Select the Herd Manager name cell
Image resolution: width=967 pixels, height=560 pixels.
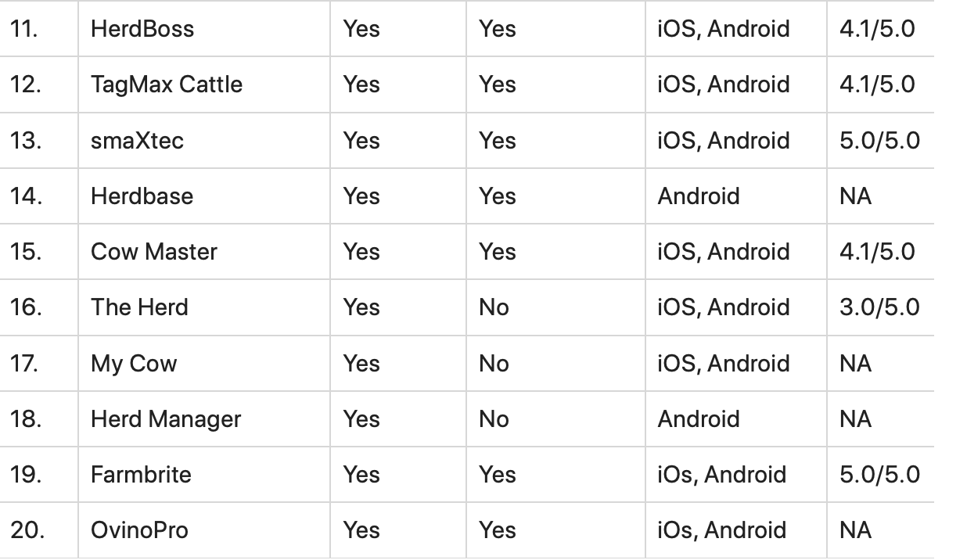166,419
